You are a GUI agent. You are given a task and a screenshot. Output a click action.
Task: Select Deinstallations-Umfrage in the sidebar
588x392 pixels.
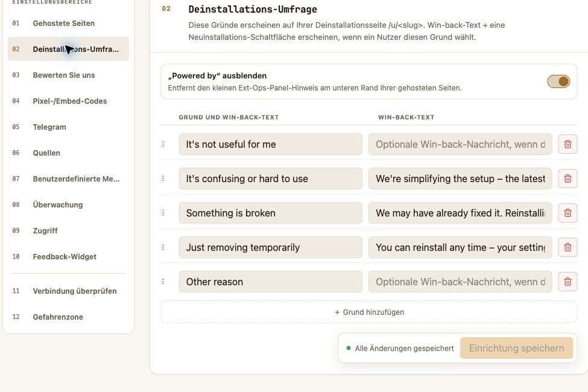tap(68, 49)
